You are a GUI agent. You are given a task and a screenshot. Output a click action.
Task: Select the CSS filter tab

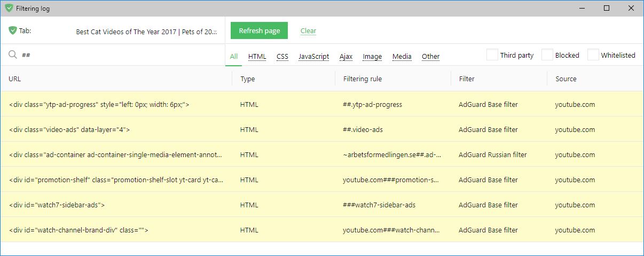point(282,57)
